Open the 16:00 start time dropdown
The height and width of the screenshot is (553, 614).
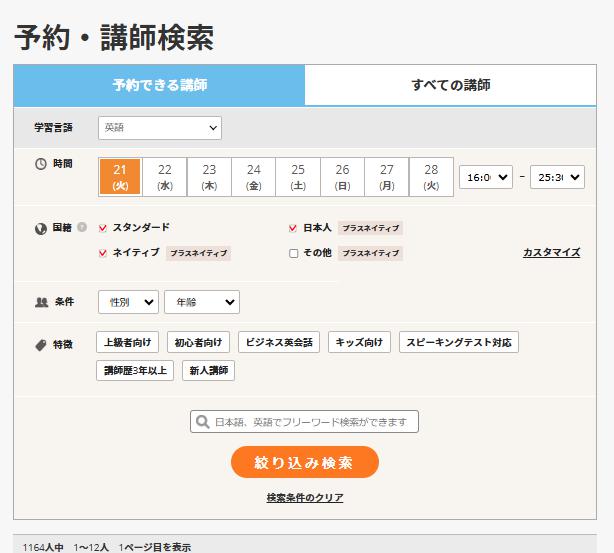485,177
